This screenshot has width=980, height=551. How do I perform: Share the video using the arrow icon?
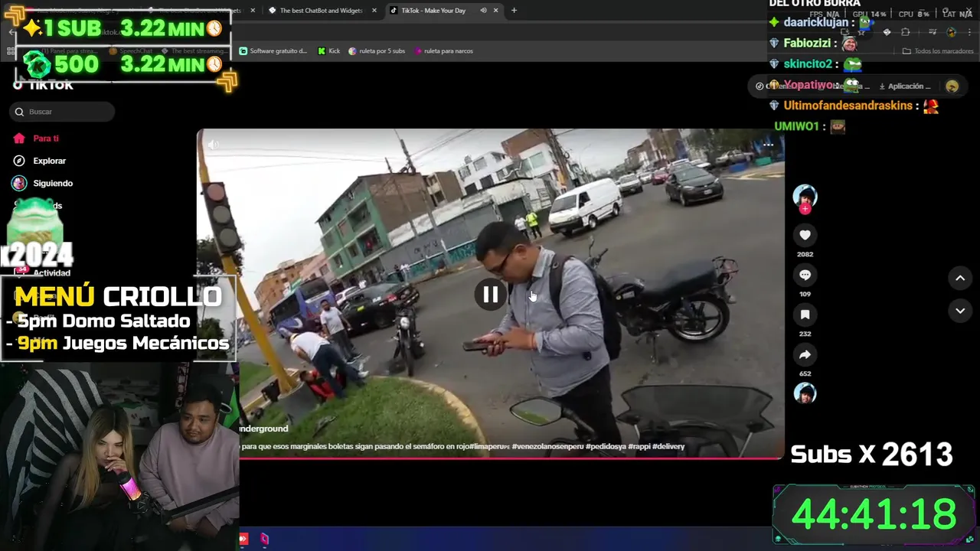click(805, 354)
